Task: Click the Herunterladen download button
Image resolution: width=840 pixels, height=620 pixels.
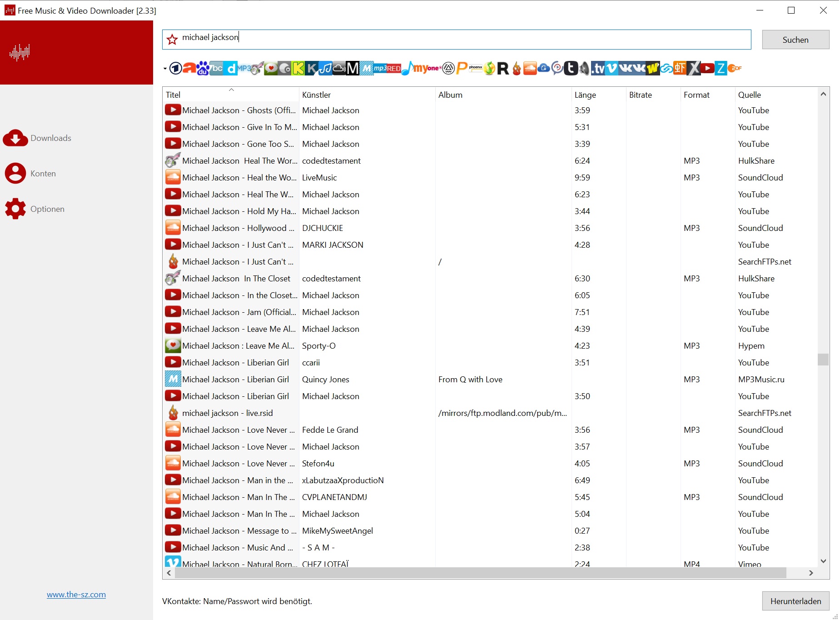Action: tap(795, 601)
